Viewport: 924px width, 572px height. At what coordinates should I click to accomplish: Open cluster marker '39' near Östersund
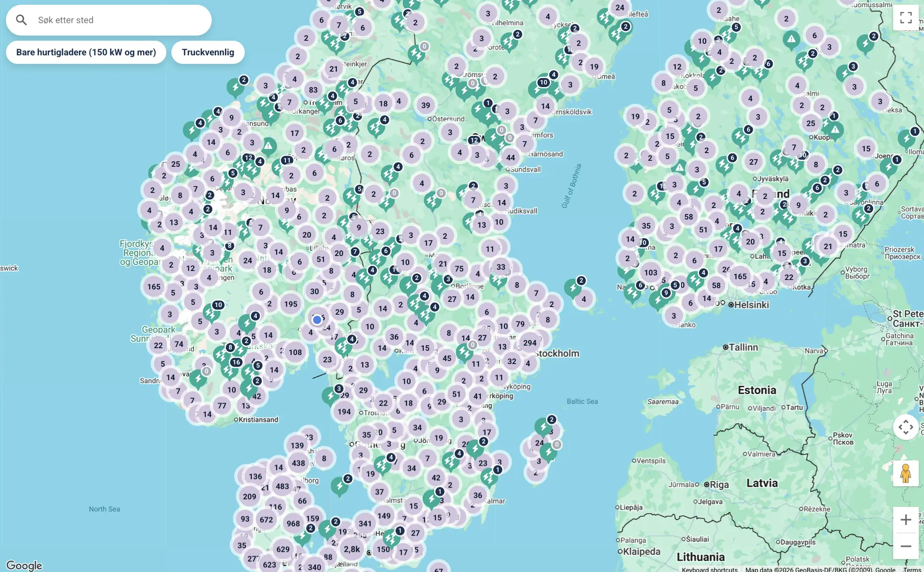426,105
